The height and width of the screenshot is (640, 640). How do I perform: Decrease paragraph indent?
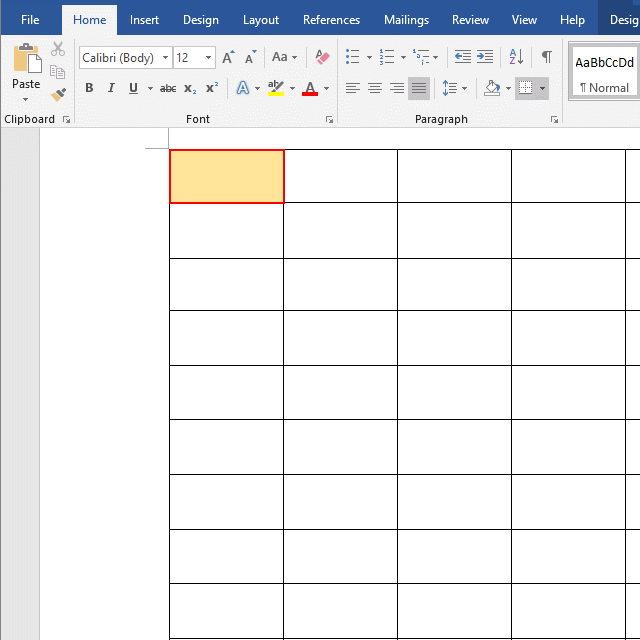pos(462,57)
